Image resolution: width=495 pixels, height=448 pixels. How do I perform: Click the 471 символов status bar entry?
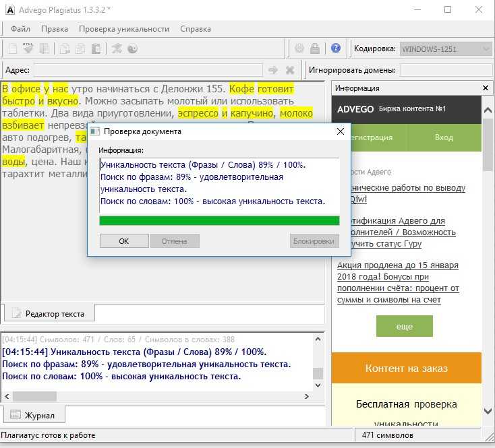pos(388,435)
